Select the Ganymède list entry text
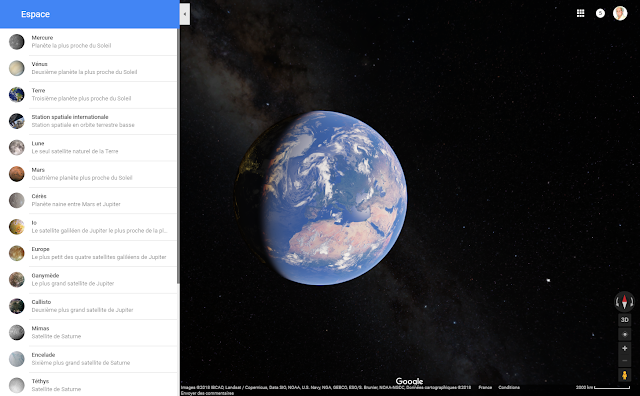The image size is (640, 396). coord(45,276)
